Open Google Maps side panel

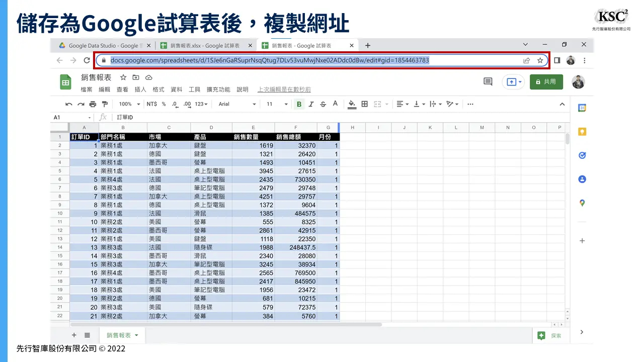coord(582,203)
